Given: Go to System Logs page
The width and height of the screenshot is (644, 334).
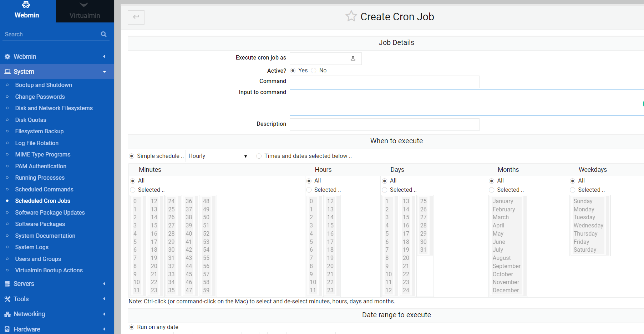Looking at the screenshot, I should 32,247.
